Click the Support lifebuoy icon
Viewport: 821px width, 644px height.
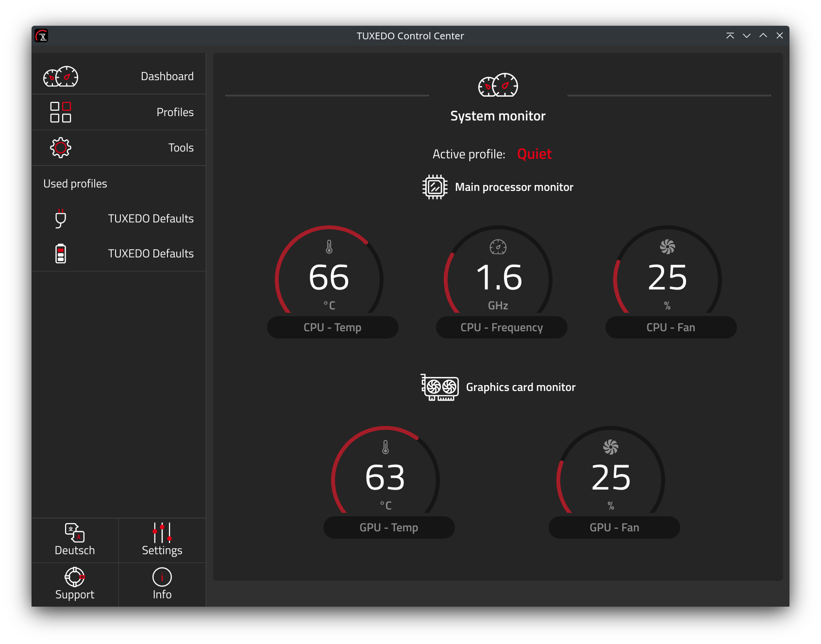coord(75,577)
